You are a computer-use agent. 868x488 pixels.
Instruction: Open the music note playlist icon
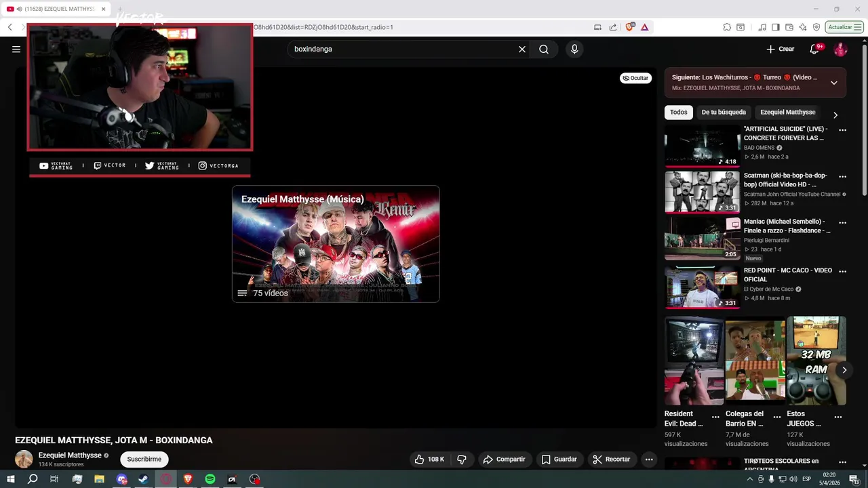tap(762, 27)
